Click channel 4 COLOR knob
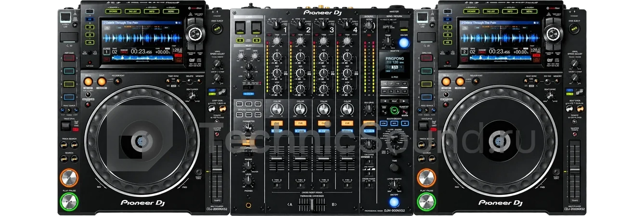Image resolution: width=644 pixels, height=216 pixels. pos(346,109)
